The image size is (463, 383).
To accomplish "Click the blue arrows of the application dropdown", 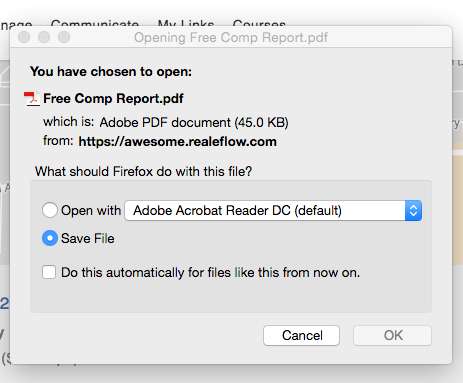I will (413, 211).
